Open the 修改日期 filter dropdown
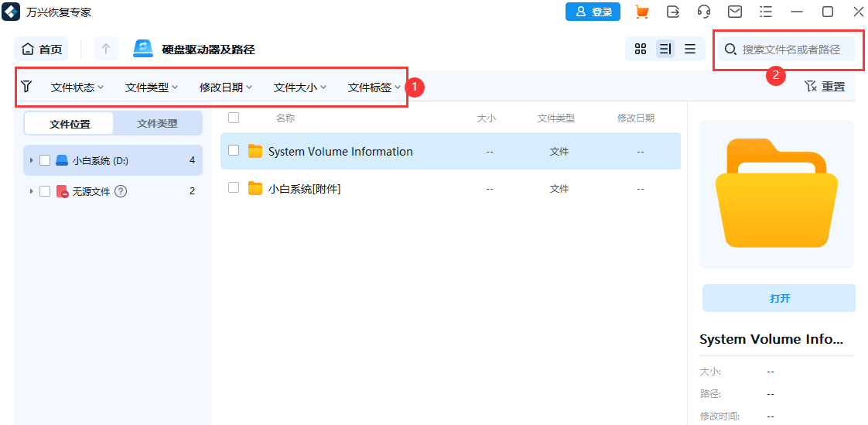Image resolution: width=868 pixels, height=425 pixels. pyautogui.click(x=226, y=87)
